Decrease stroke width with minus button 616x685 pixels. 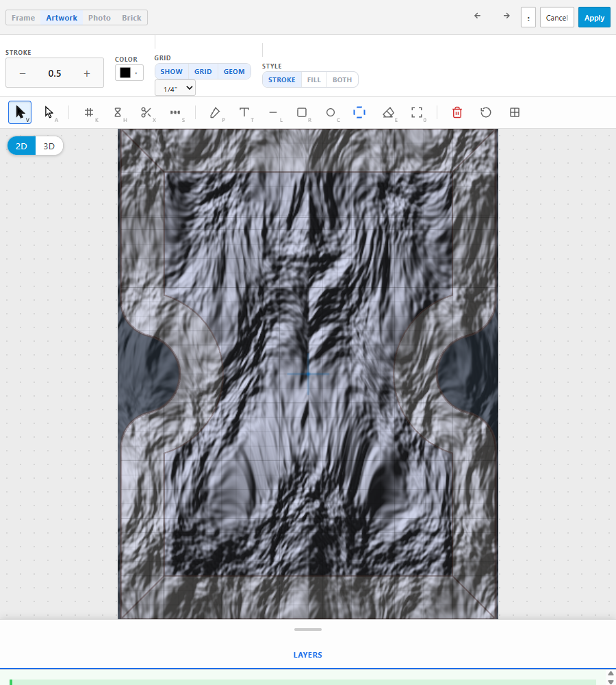click(23, 73)
